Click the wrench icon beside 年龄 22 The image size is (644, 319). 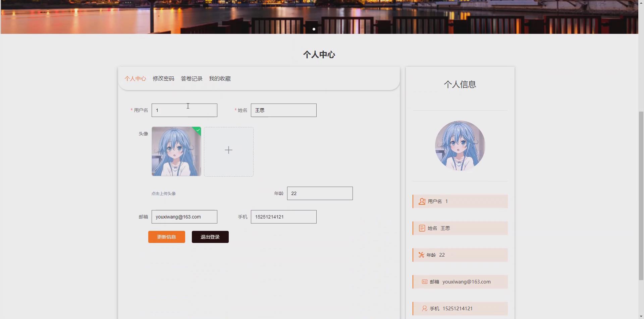coord(422,255)
